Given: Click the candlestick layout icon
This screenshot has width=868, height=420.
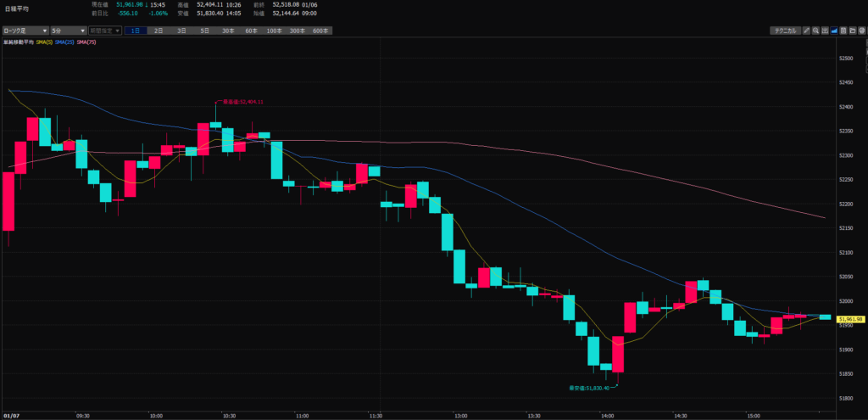Looking at the screenshot, I should [825, 31].
